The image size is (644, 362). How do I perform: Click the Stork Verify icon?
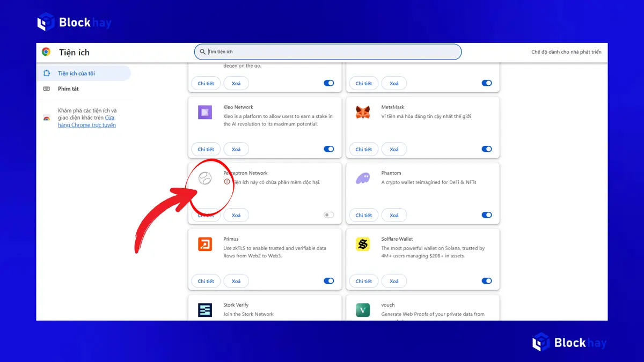point(205,310)
